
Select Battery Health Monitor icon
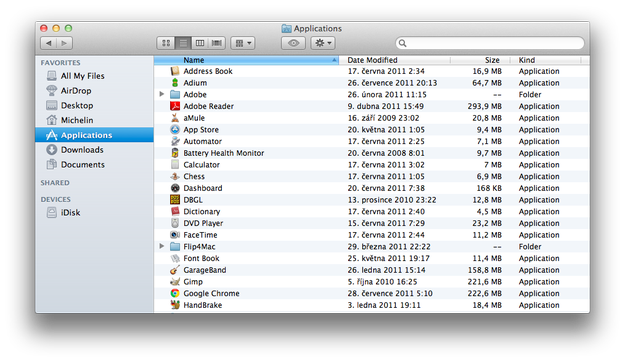coord(175,153)
